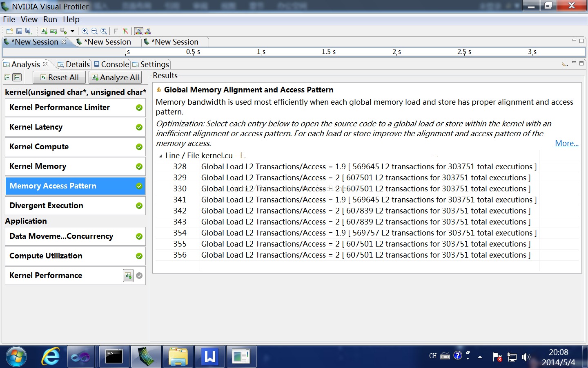This screenshot has width=588, height=368.
Task: Select Compute Utilization analysis
Action: click(x=75, y=256)
